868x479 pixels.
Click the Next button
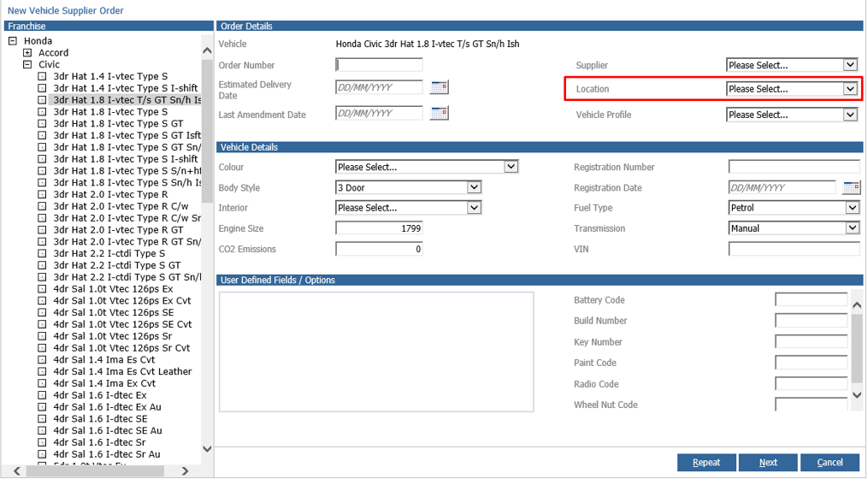point(768,463)
